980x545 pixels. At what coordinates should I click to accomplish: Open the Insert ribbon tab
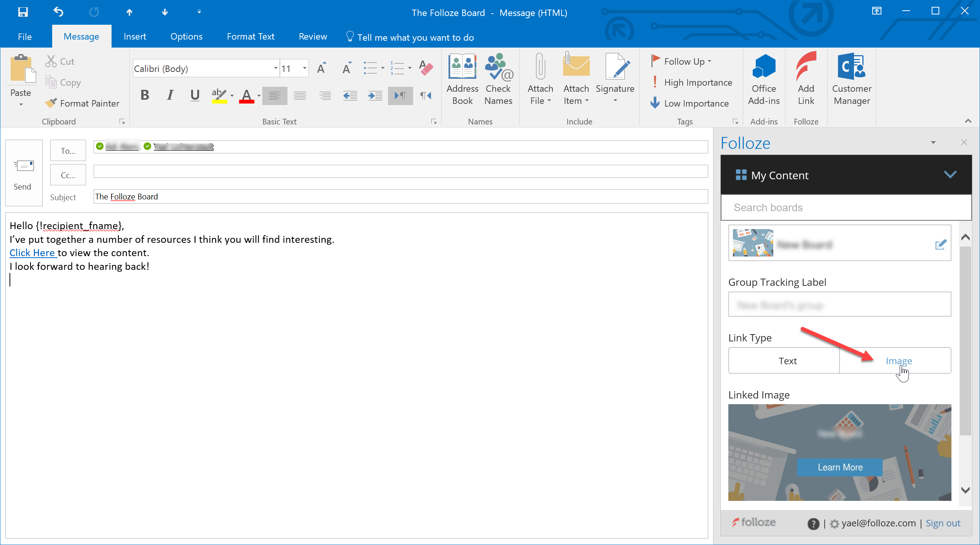135,36
